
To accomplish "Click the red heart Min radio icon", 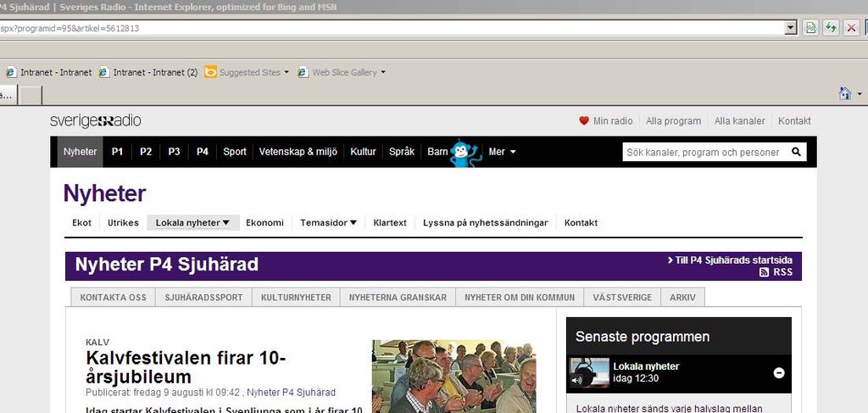I will (584, 120).
